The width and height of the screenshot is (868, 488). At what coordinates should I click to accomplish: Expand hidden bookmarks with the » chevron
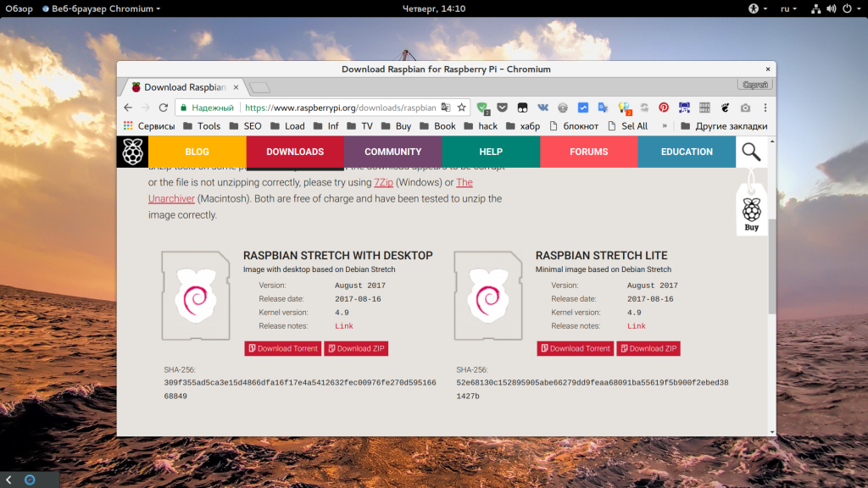tap(665, 126)
